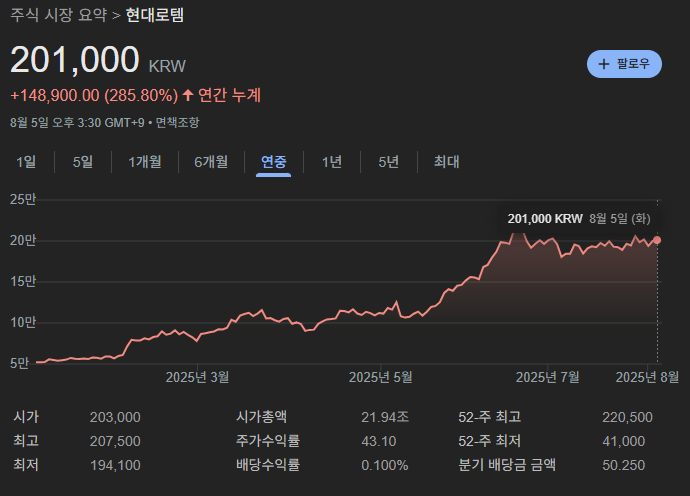The width and height of the screenshot is (690, 496).
Task: Click the 분기 배당금 금액 value 50.250
Action: (624, 465)
